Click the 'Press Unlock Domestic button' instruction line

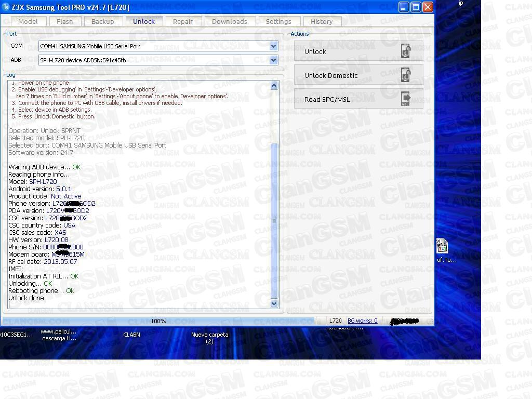coord(54,116)
